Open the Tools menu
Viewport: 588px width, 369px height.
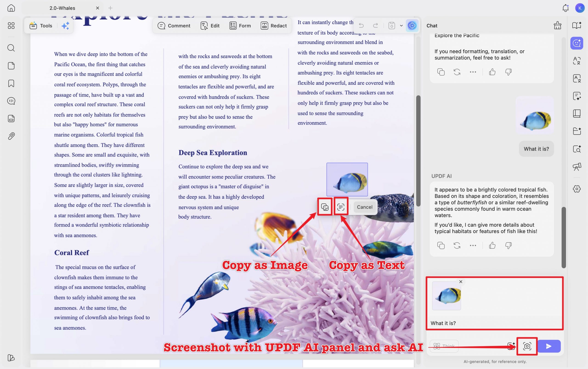tap(41, 26)
